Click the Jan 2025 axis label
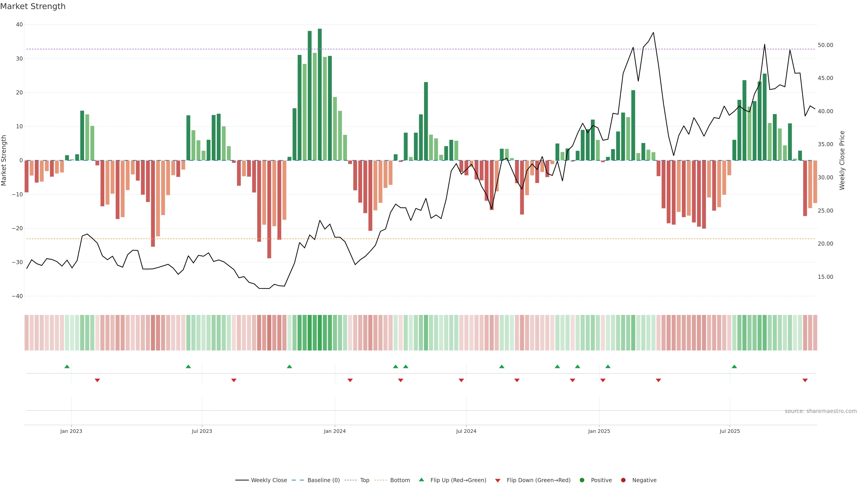Viewport: 868px width, 488px height. tap(599, 431)
